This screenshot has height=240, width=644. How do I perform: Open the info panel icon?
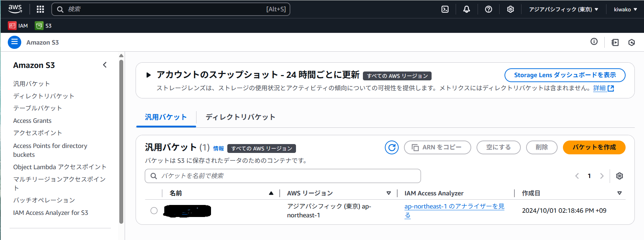coord(594,42)
